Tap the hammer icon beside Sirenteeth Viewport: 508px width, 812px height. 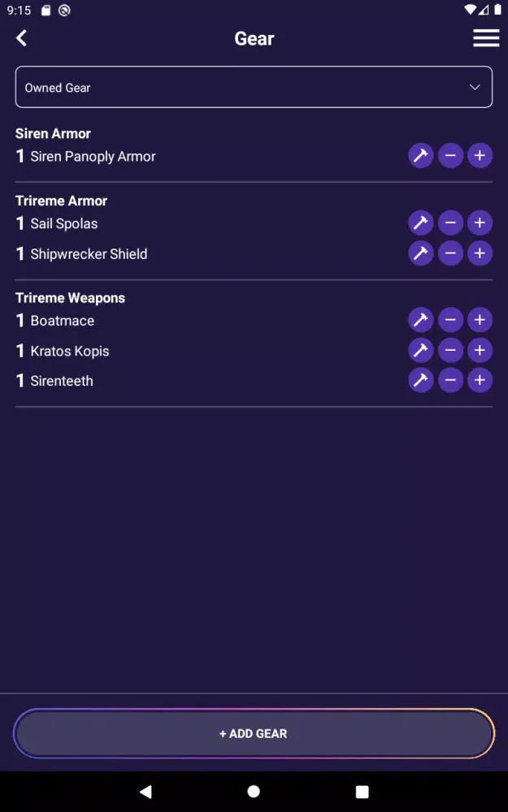pos(420,380)
